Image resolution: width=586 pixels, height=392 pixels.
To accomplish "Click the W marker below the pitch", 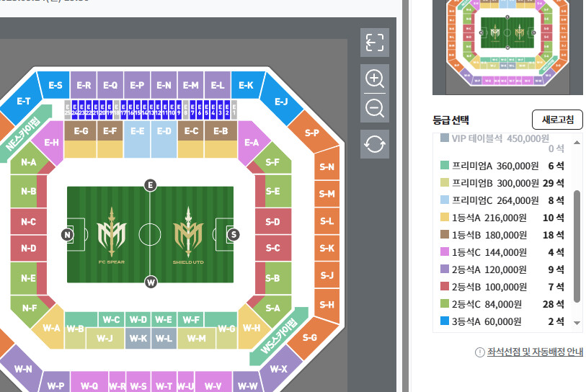I will (150, 282).
